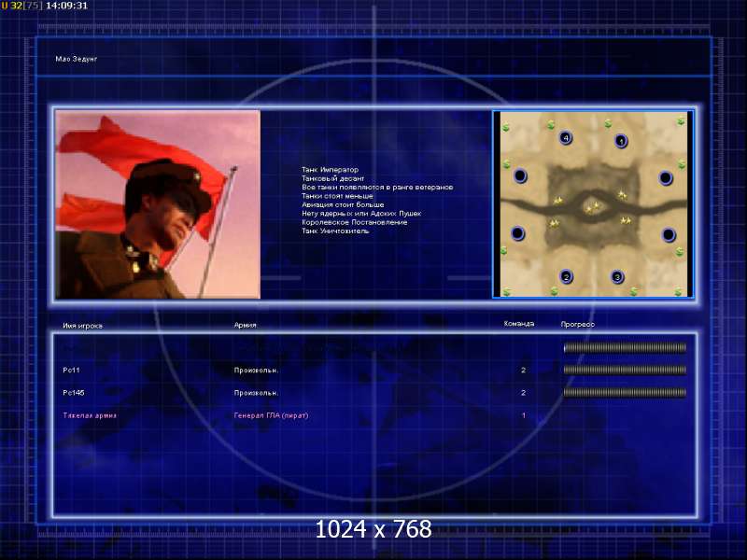The height and width of the screenshot is (560, 747).
Task: Click the Генерал ГЛА (пират) army label
Action: [271, 415]
